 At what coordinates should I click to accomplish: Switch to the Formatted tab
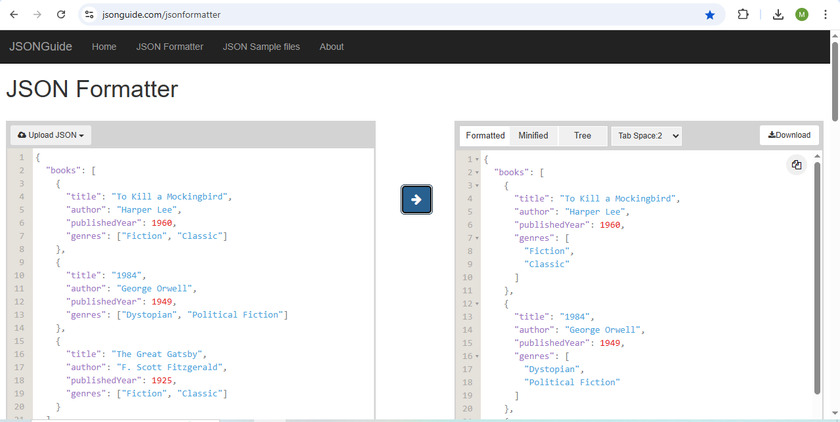(x=485, y=135)
